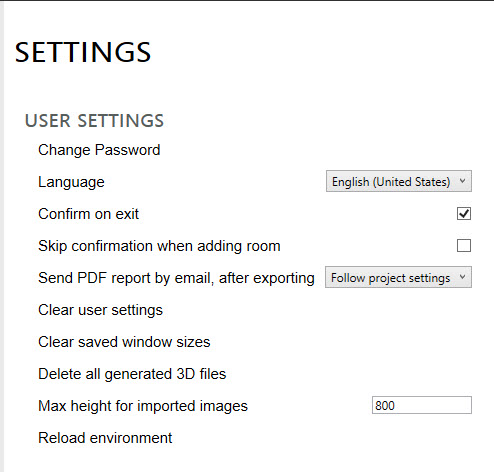Choose Delete all generated 3D files
The width and height of the screenshot is (494, 472).
tap(132, 374)
